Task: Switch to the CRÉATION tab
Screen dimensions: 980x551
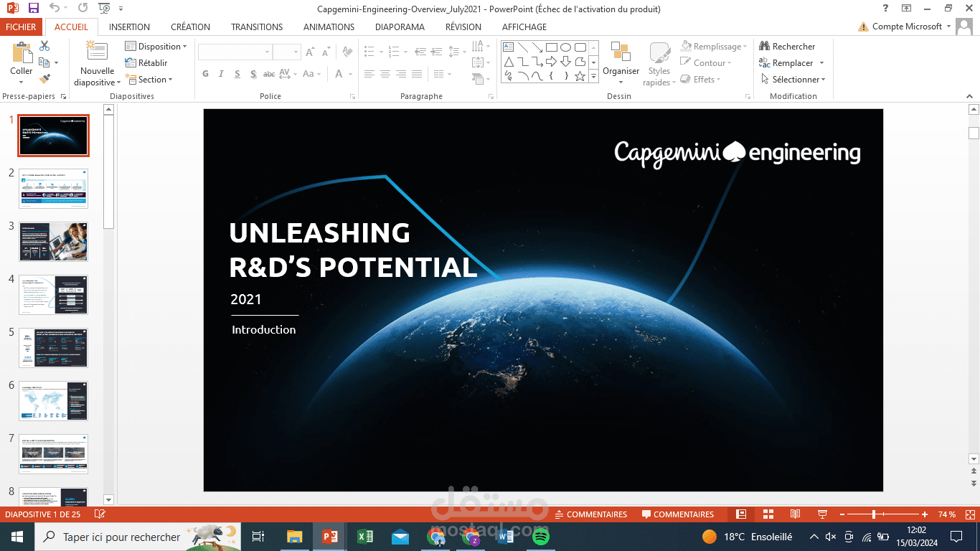Action: point(190,27)
